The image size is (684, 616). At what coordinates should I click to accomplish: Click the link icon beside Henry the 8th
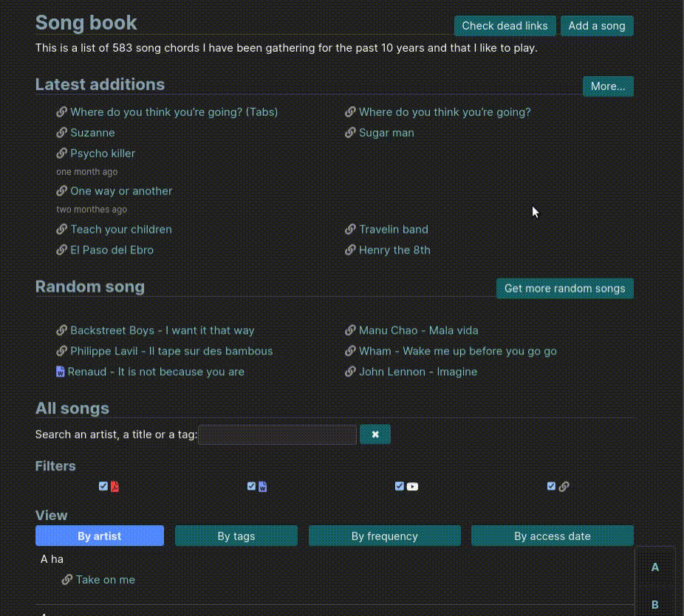[x=350, y=250]
